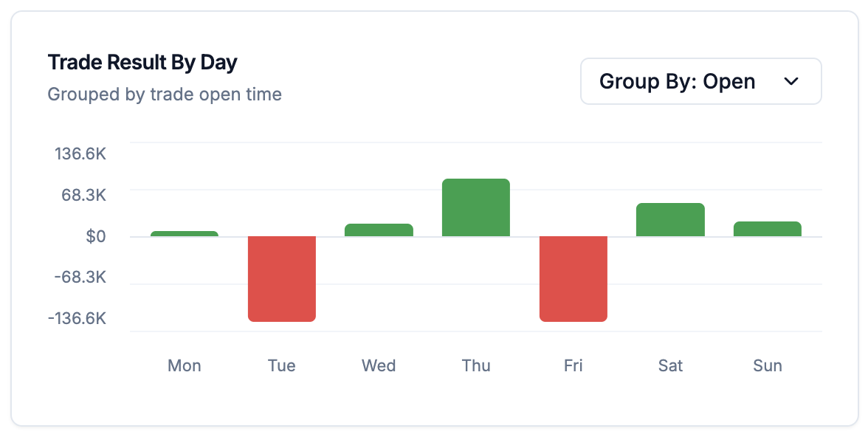Click the 68.3K y-axis label
This screenshot has height=437, width=868.
tap(83, 195)
